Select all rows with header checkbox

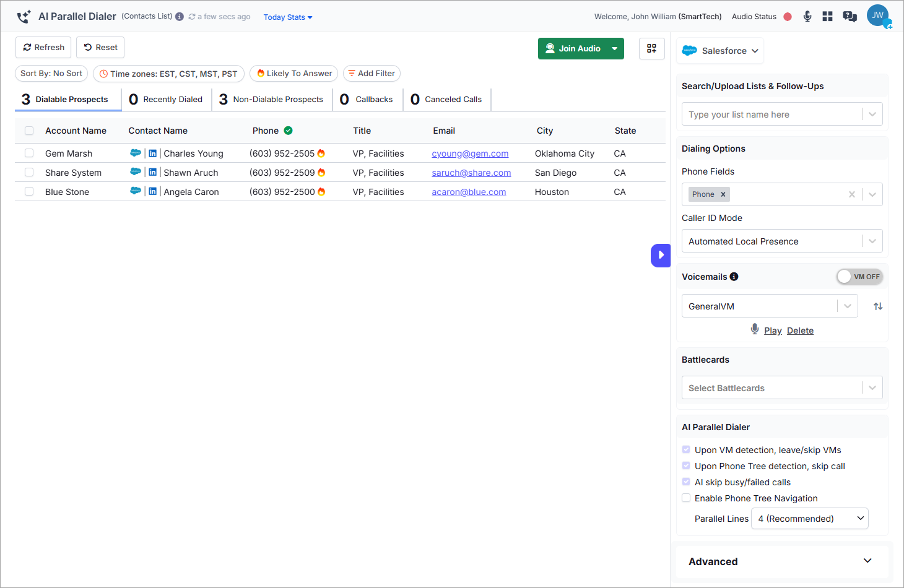[x=29, y=131]
